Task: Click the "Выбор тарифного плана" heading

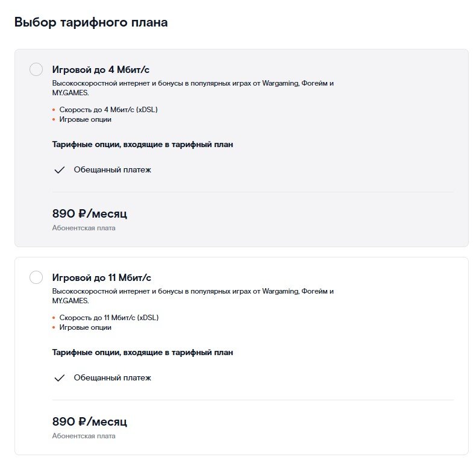Action: tap(91, 23)
